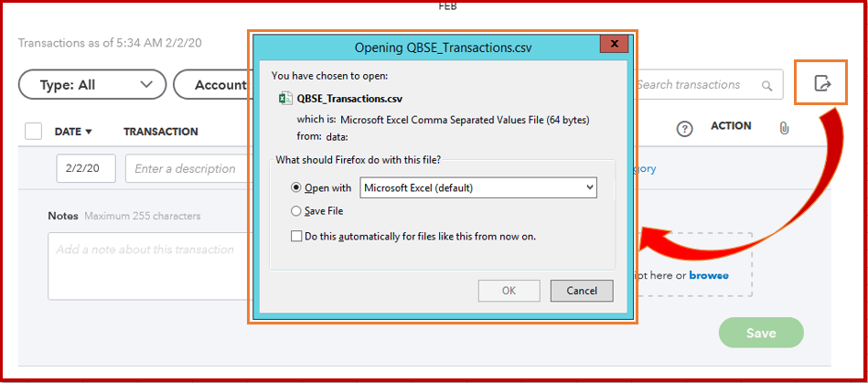Click the Cancel button in dialog

[582, 291]
